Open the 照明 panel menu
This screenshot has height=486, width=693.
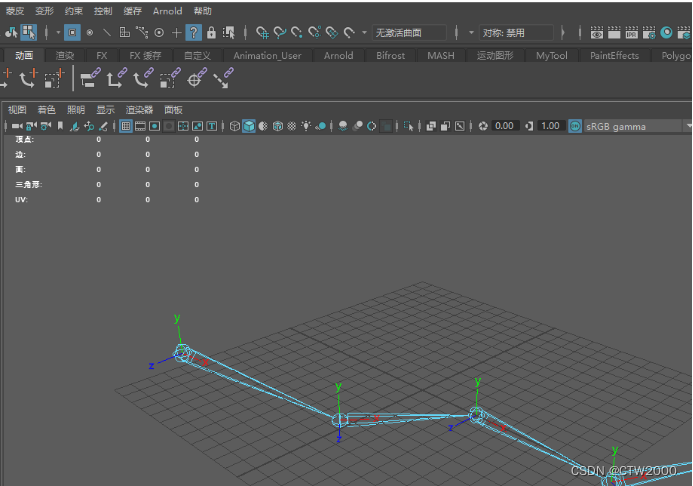pos(76,110)
